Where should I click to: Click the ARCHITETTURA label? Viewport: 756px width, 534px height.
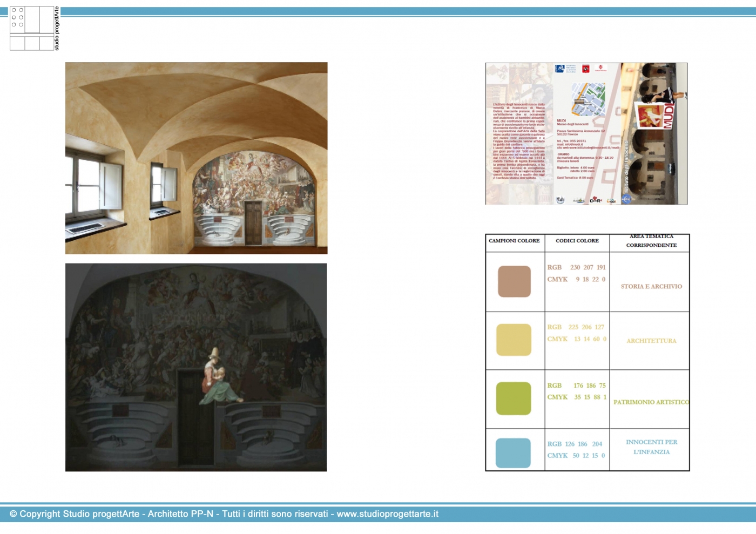[x=651, y=341]
